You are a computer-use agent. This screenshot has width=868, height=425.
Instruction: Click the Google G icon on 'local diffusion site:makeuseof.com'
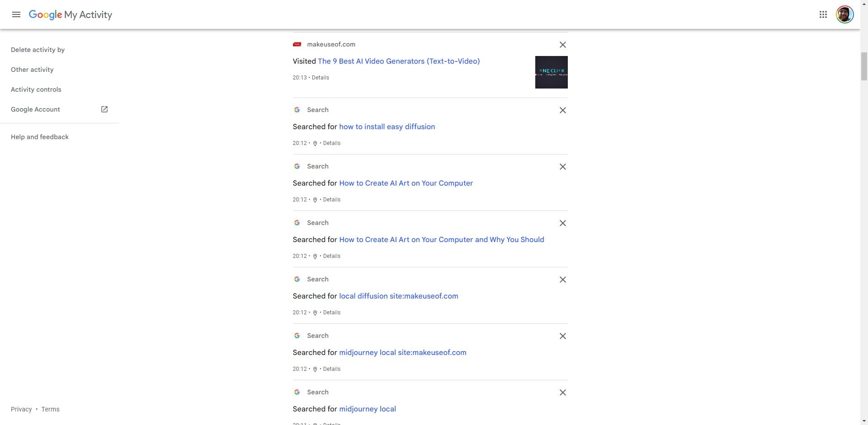tap(297, 279)
